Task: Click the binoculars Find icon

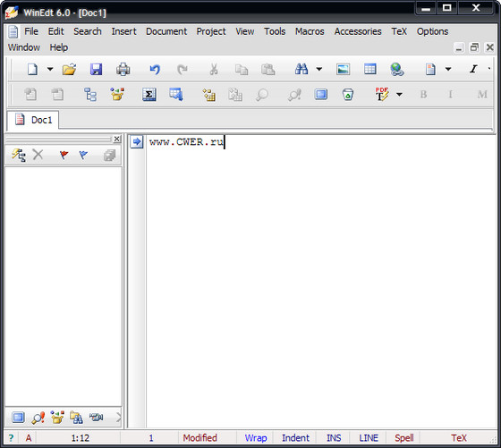Action: [301, 69]
